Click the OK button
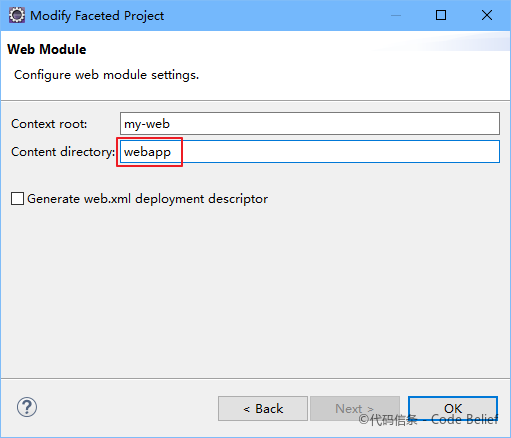The width and height of the screenshot is (511, 438). pos(453,408)
